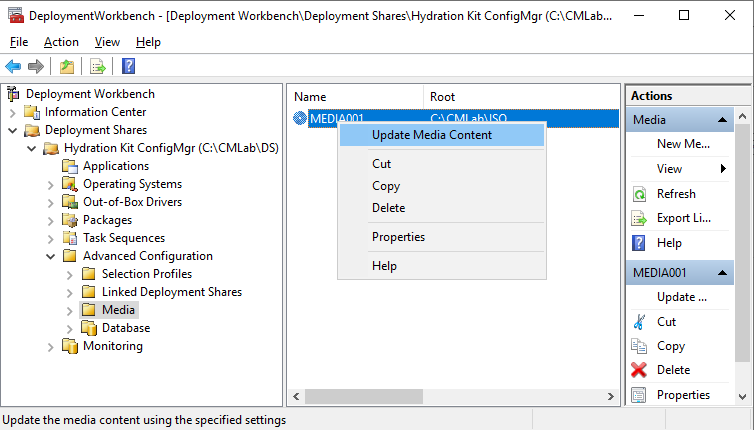Expand the Task Sequences node

(x=50, y=239)
